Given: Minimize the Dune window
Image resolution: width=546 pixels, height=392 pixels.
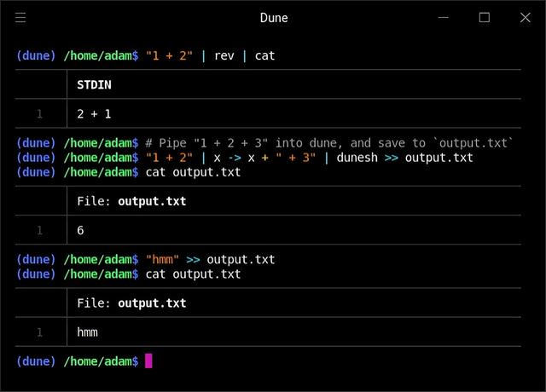Looking at the screenshot, I should coord(444,17).
